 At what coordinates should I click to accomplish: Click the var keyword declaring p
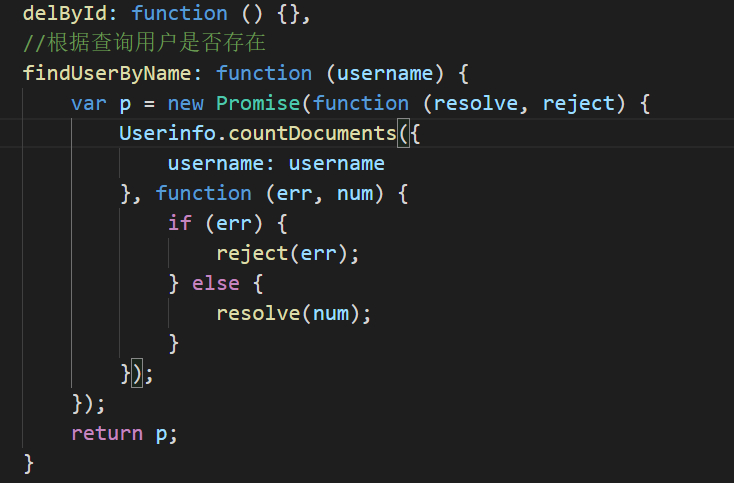pos(89,103)
